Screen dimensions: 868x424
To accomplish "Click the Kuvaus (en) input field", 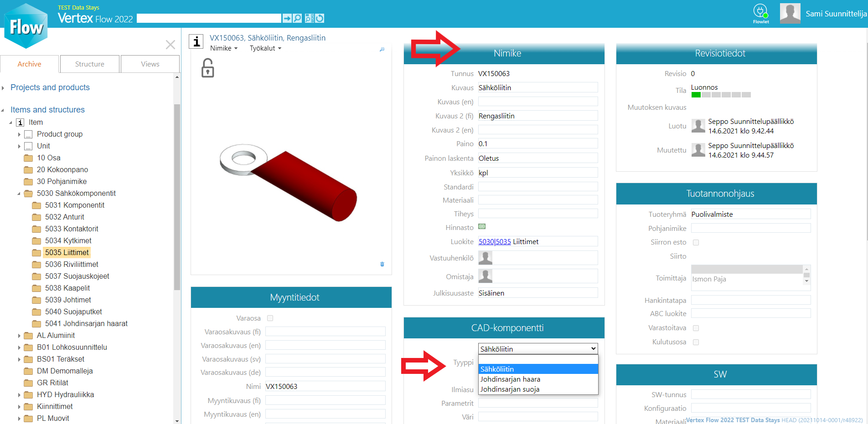I will click(x=537, y=102).
